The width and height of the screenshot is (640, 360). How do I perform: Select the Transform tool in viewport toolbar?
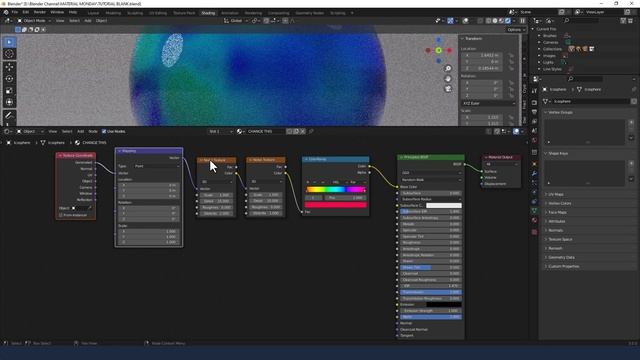coord(9,102)
